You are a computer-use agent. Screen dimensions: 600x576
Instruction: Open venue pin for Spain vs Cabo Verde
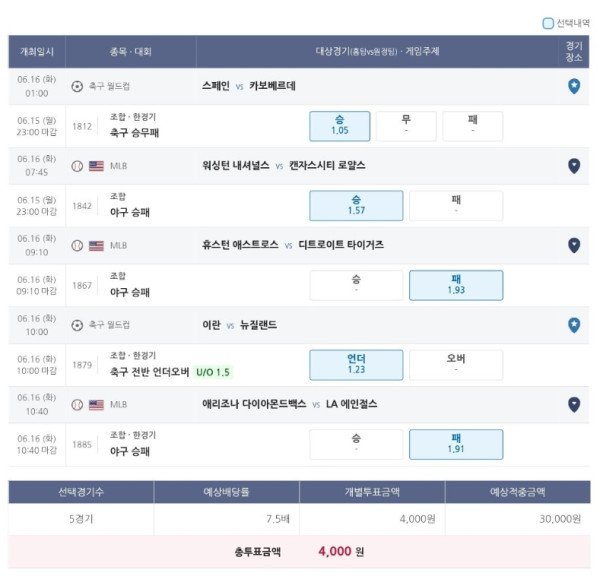click(574, 86)
